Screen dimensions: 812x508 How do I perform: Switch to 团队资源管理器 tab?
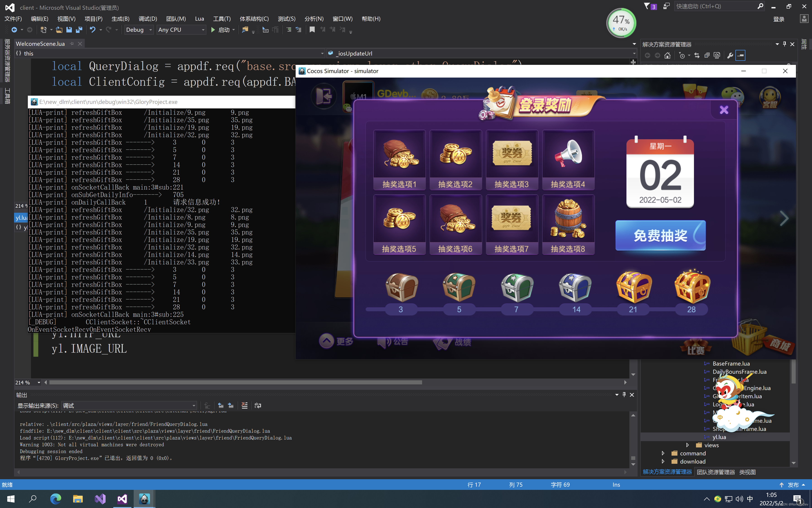pyautogui.click(x=716, y=472)
